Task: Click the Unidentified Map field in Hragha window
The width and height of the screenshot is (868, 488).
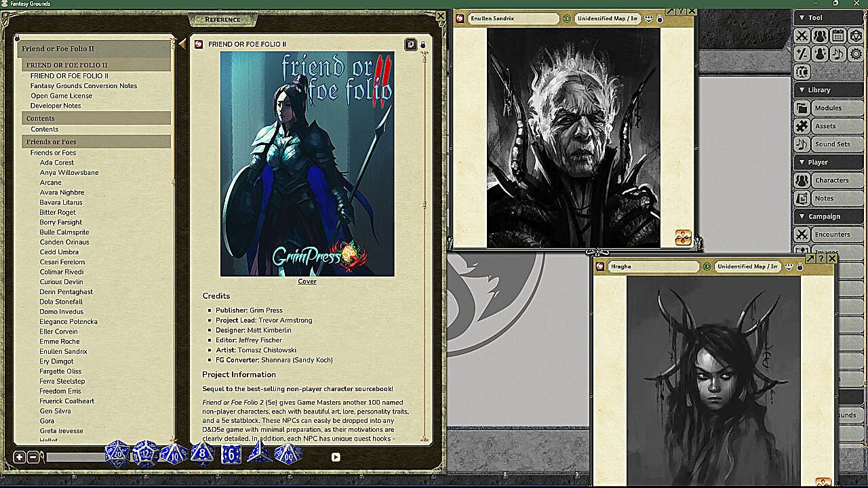Action: [747, 267]
